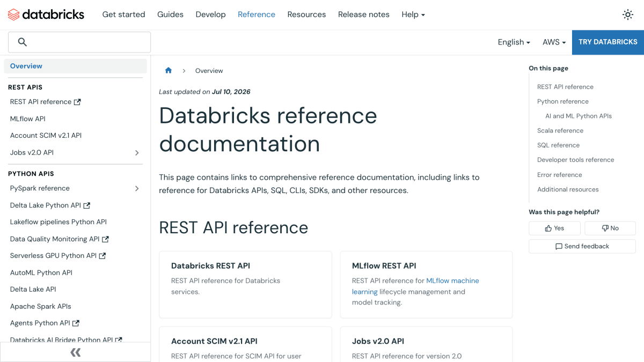644x362 pixels.
Task: Toggle the light/dark theme sun icon
Action: pyautogui.click(x=627, y=14)
